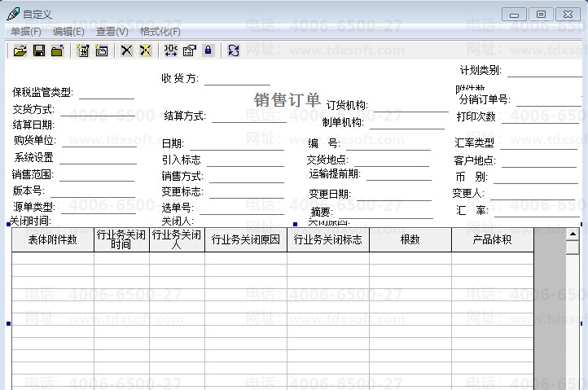Select the 产品体积 column header
The height and width of the screenshot is (390, 588).
click(492, 239)
